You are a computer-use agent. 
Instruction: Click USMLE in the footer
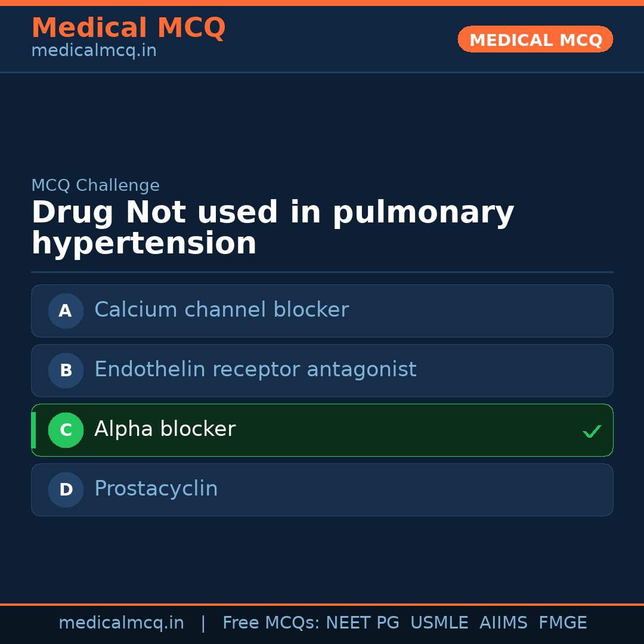[439, 623]
